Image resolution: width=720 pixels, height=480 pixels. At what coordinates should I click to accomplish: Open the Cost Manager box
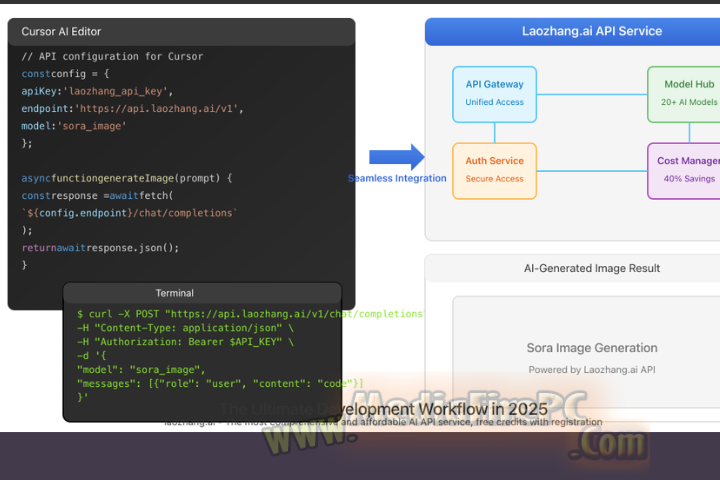pos(685,169)
